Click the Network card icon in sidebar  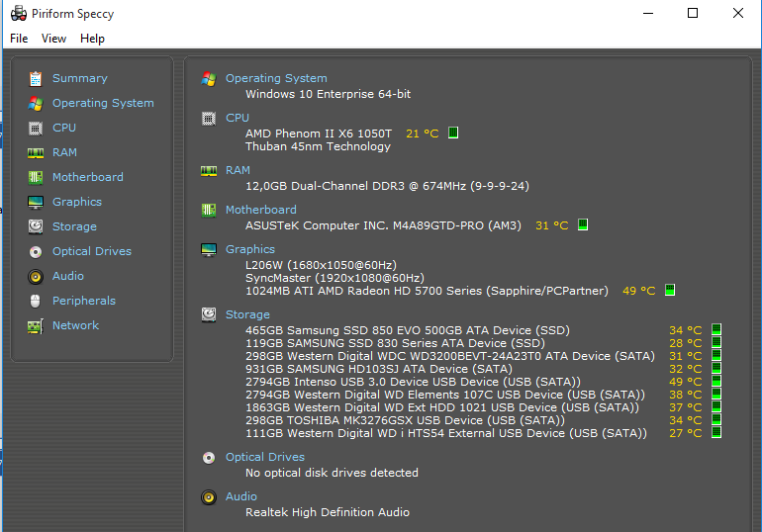(36, 325)
